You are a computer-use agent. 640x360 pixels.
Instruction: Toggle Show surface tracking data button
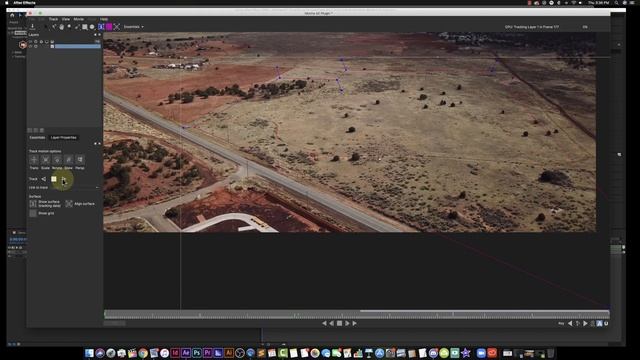click(x=33, y=204)
